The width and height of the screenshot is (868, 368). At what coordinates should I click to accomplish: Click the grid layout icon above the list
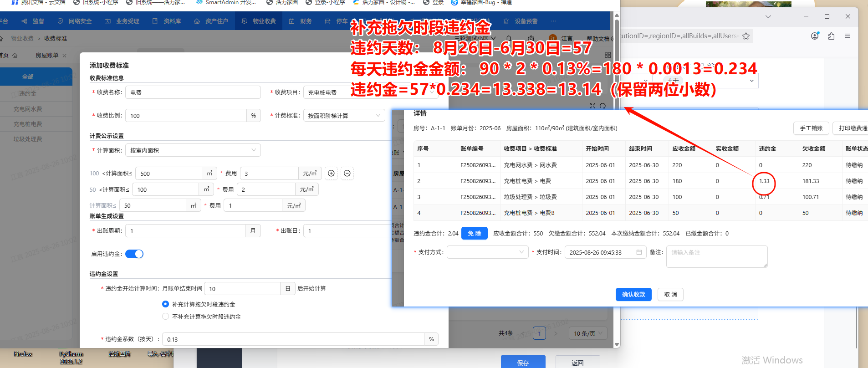[608, 55]
